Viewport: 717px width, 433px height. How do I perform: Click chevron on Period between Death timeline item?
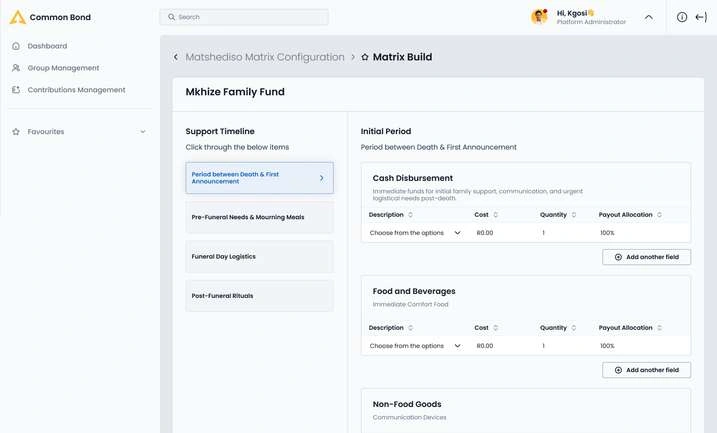tap(321, 178)
